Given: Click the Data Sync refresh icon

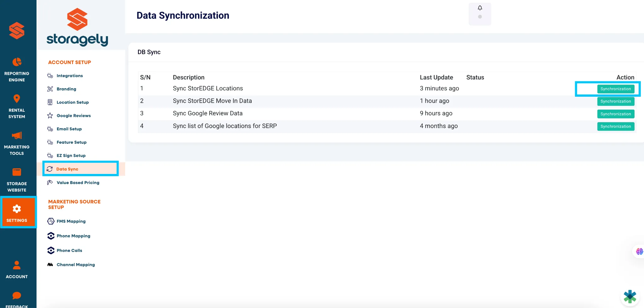Looking at the screenshot, I should pos(50,169).
